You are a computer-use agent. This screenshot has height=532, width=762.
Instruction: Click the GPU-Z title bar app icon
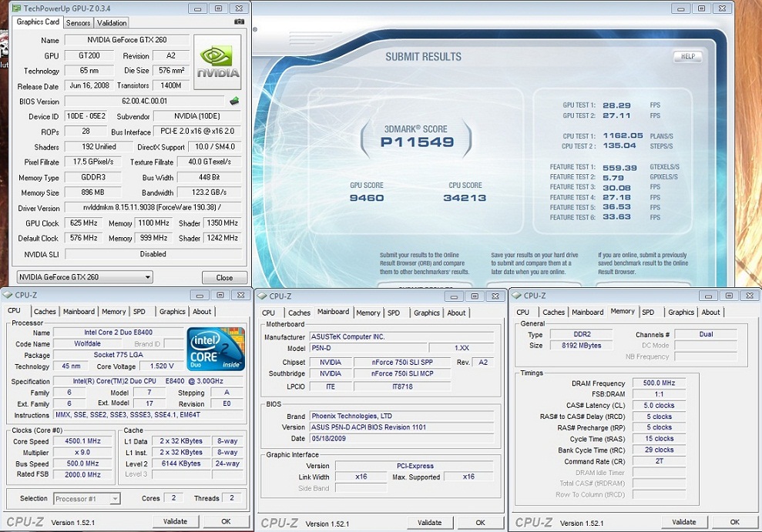pyautogui.click(x=16, y=8)
